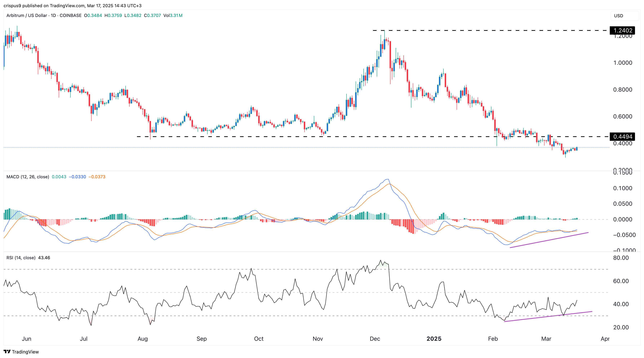Click the 80.00 RSI axis label
The width and height of the screenshot is (644, 358).
point(621,258)
